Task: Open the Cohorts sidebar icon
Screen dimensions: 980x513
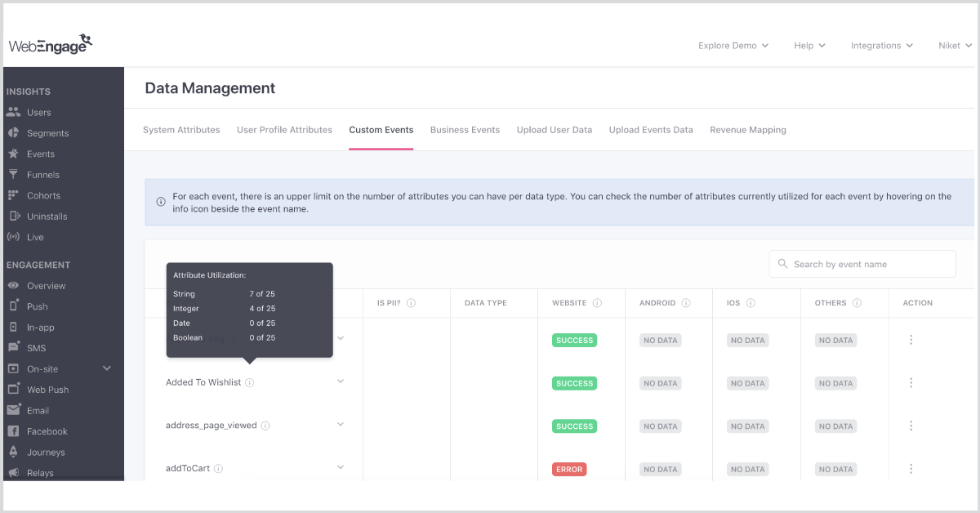Action: coord(12,195)
